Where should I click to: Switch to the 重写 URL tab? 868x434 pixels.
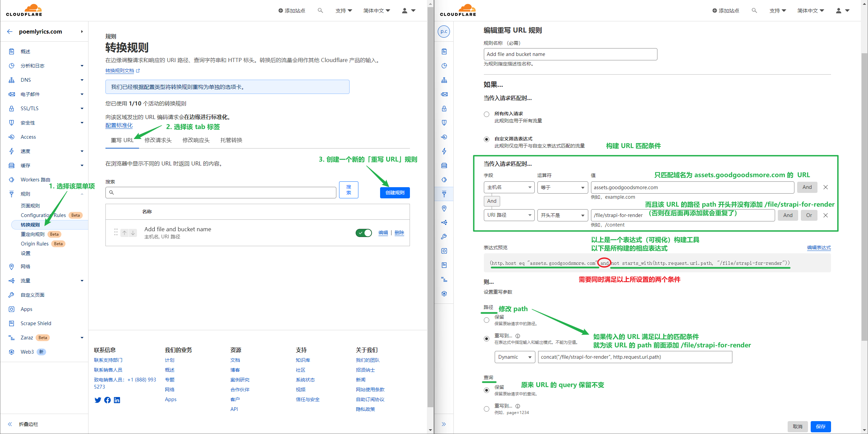pos(122,140)
